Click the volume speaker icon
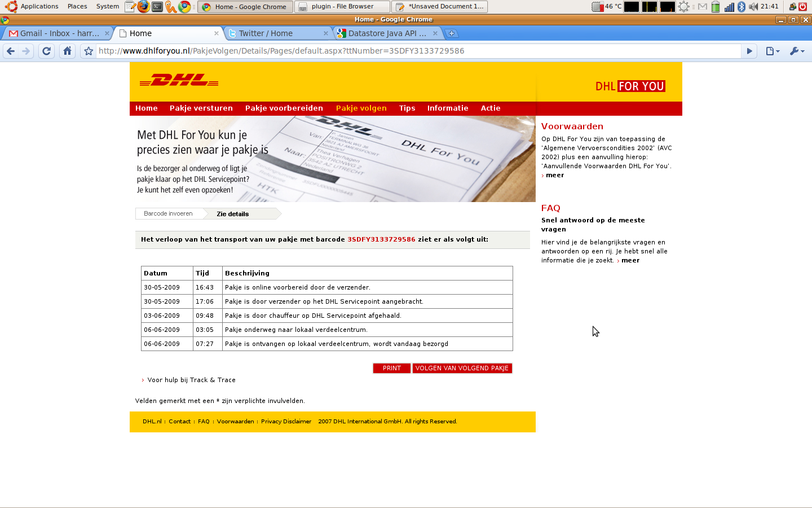 coord(753,7)
